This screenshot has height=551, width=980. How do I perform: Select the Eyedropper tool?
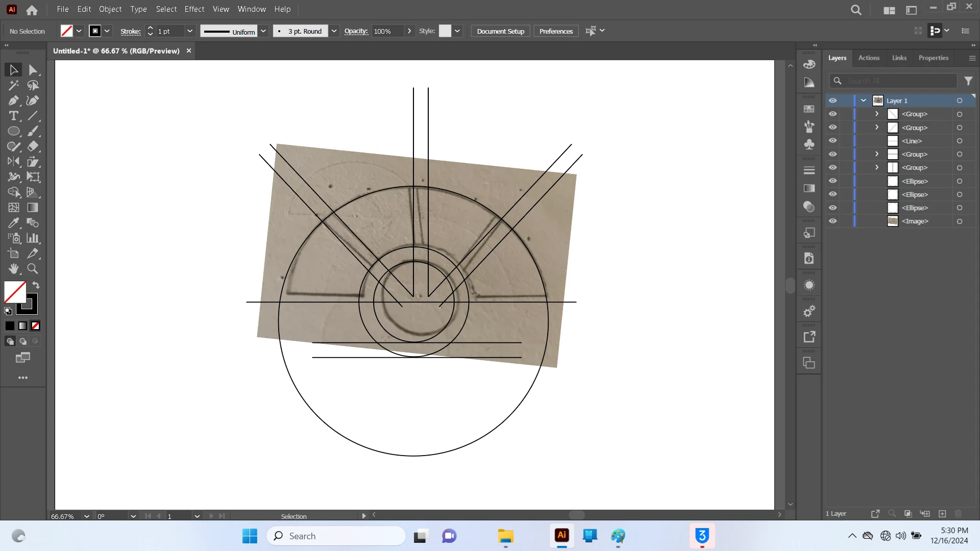coord(13,223)
